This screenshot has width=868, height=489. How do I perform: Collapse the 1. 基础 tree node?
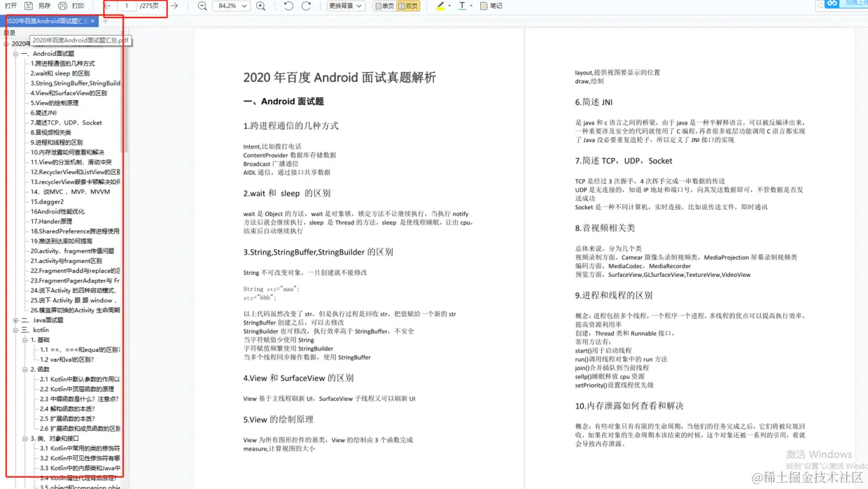point(24,340)
